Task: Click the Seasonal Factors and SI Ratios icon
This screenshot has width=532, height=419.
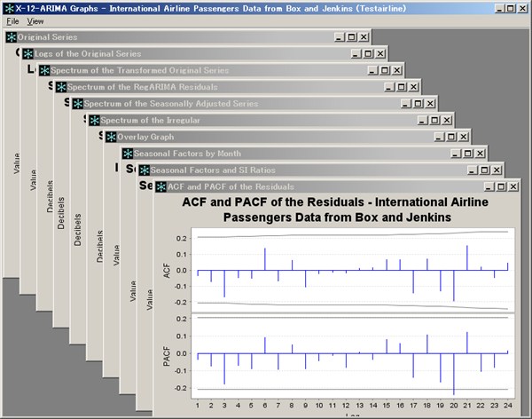Action: [x=145, y=170]
